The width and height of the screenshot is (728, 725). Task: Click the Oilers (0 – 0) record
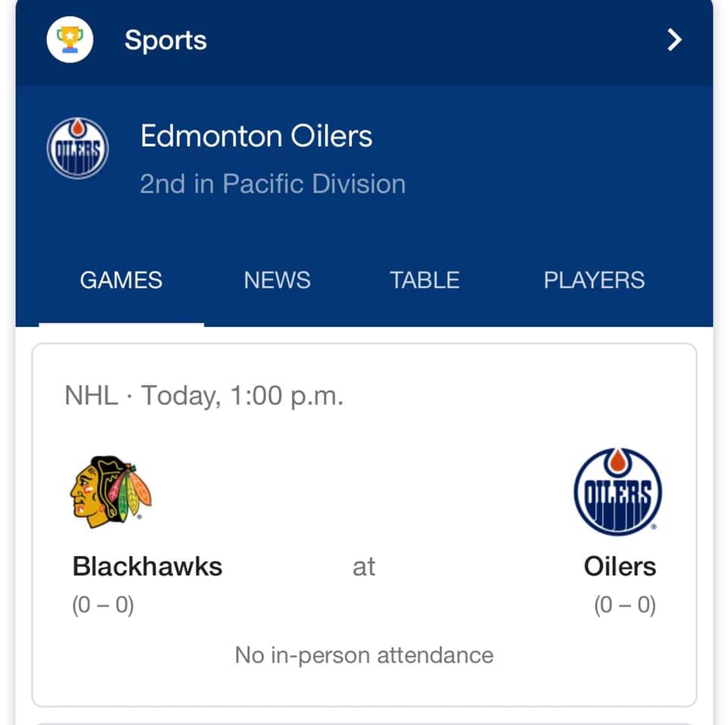(625, 604)
